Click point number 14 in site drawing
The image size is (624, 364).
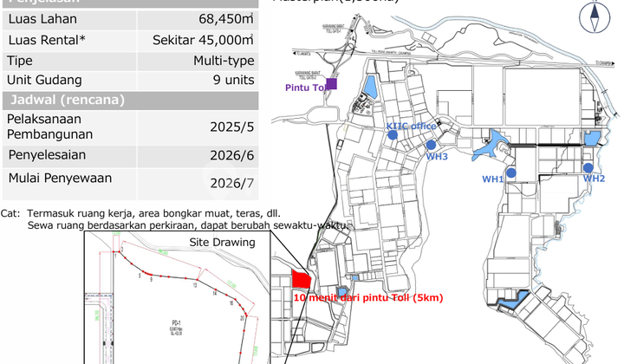(x=215, y=293)
